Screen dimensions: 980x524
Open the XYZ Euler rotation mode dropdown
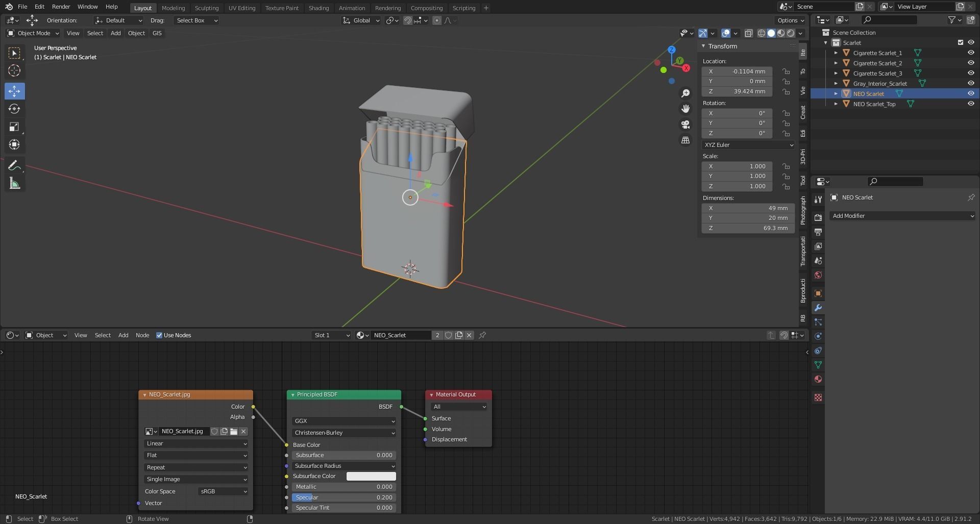[x=748, y=145]
